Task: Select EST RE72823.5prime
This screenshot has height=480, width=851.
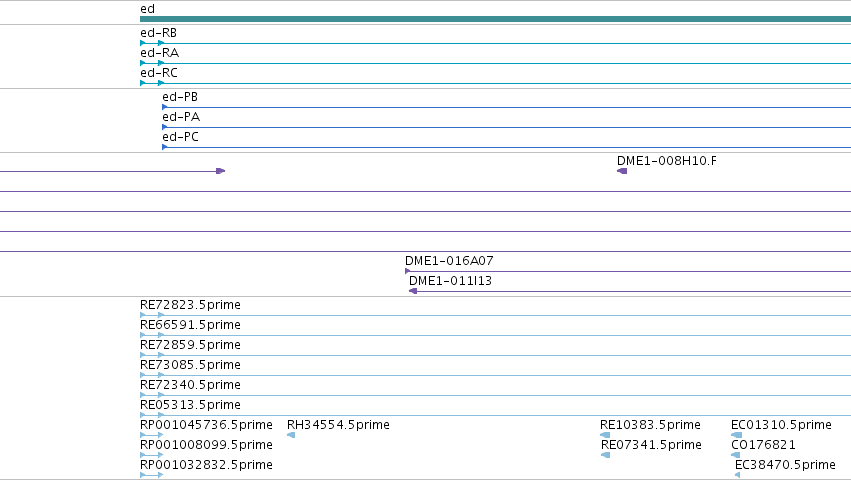Action: pos(190,305)
